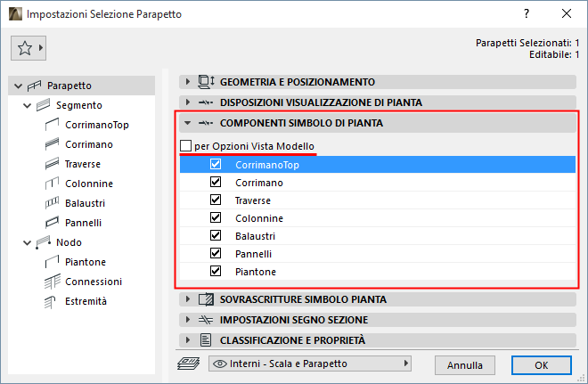Click the Connessioni icon in tree
This screenshot has height=384, width=588.
pyautogui.click(x=51, y=282)
